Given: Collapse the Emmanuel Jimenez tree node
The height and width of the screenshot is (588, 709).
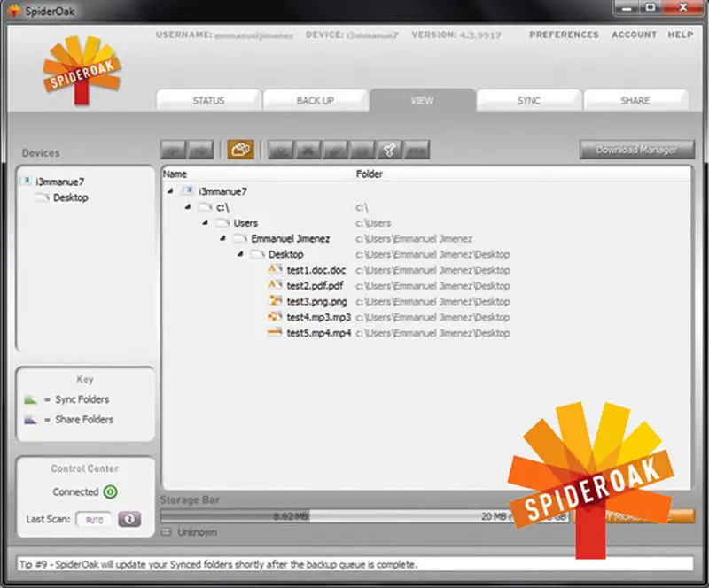Looking at the screenshot, I should pos(223,238).
